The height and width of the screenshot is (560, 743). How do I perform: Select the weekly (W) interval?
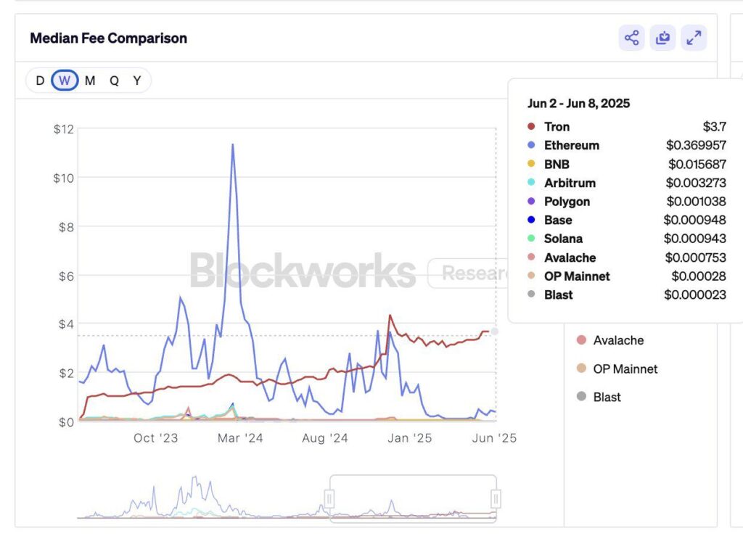65,81
